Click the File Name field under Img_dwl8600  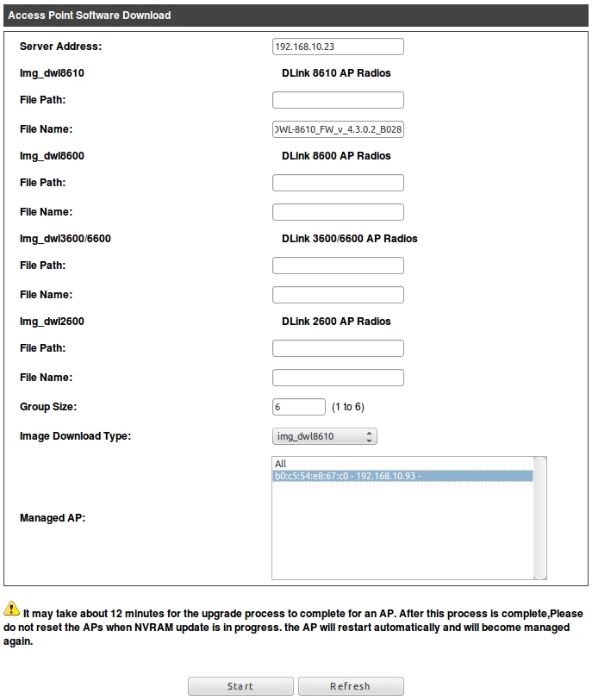338,212
